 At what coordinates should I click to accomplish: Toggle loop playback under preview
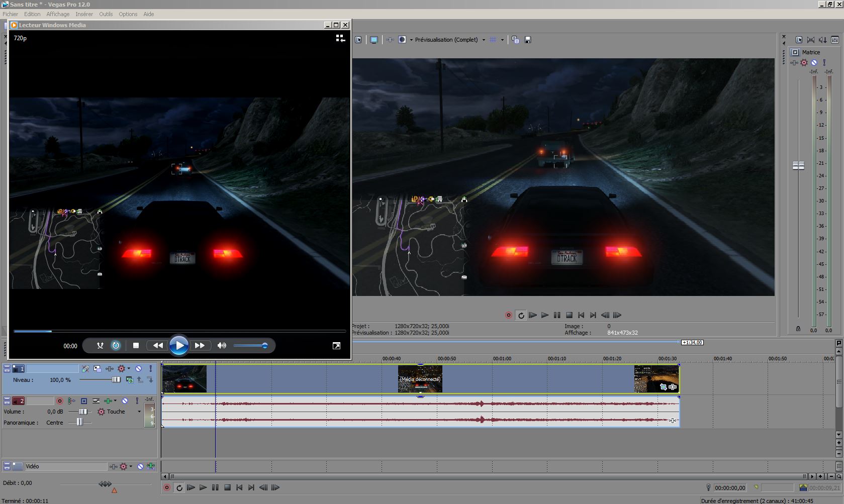521,315
